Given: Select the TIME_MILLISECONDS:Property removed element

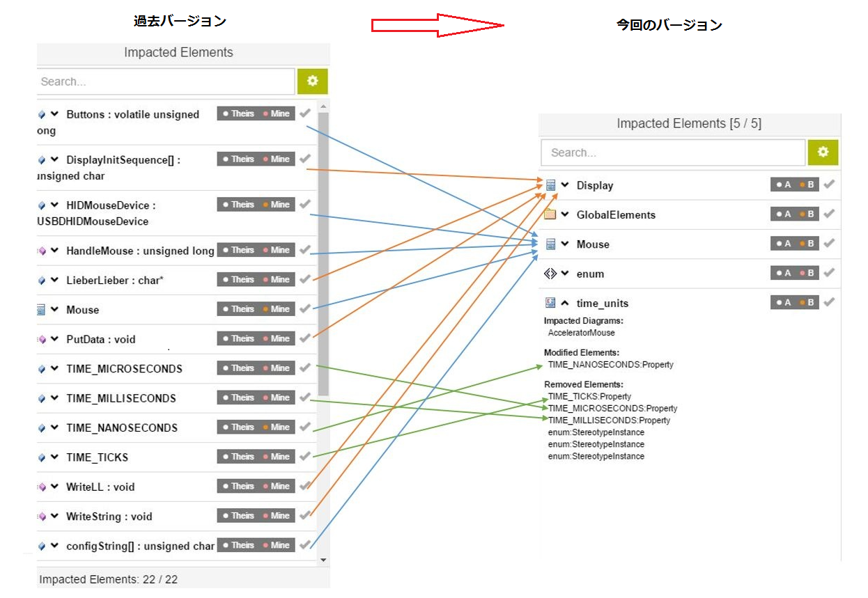Looking at the screenshot, I should [x=610, y=420].
